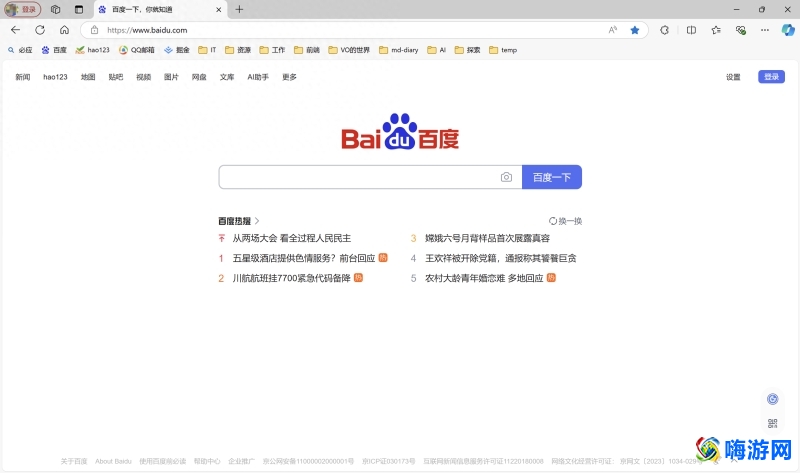Viewport: 800px width, 473px height.
Task: Expand 百度热搜 chevron
Action: [x=257, y=221]
